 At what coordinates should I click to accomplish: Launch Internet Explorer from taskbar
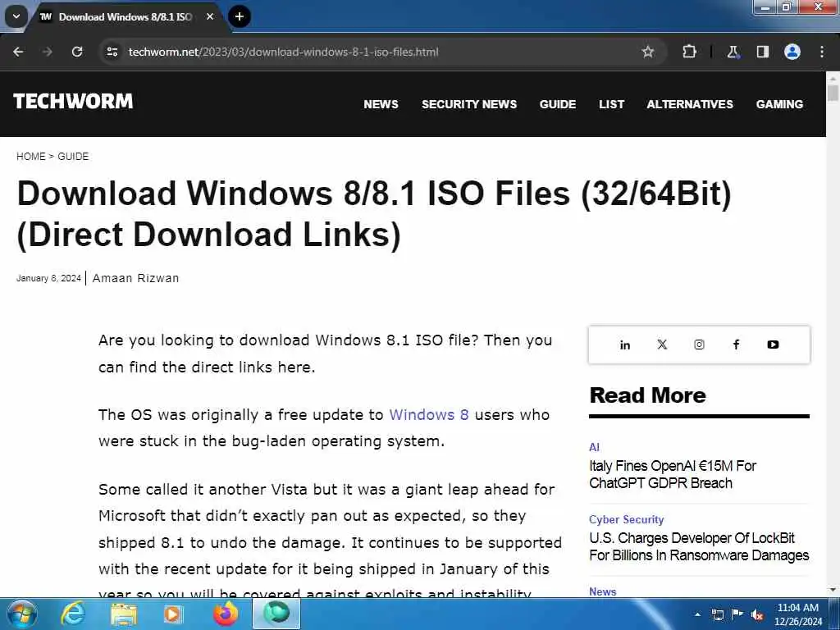point(72,614)
